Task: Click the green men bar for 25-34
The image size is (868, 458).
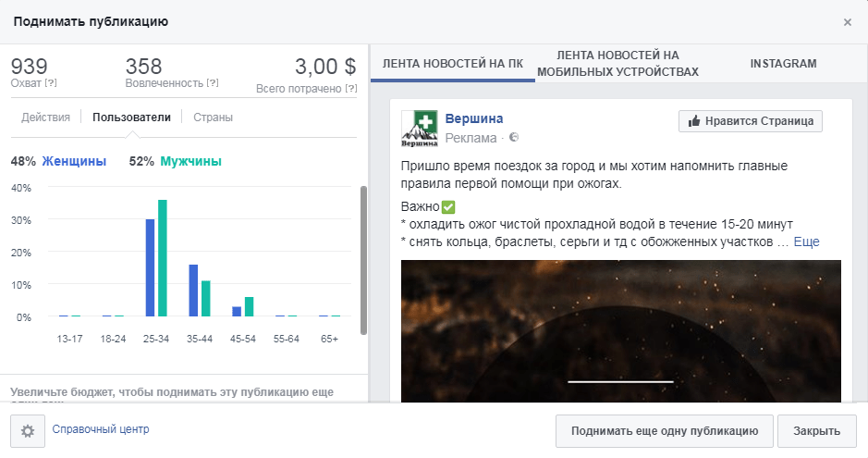Action: pos(162,258)
